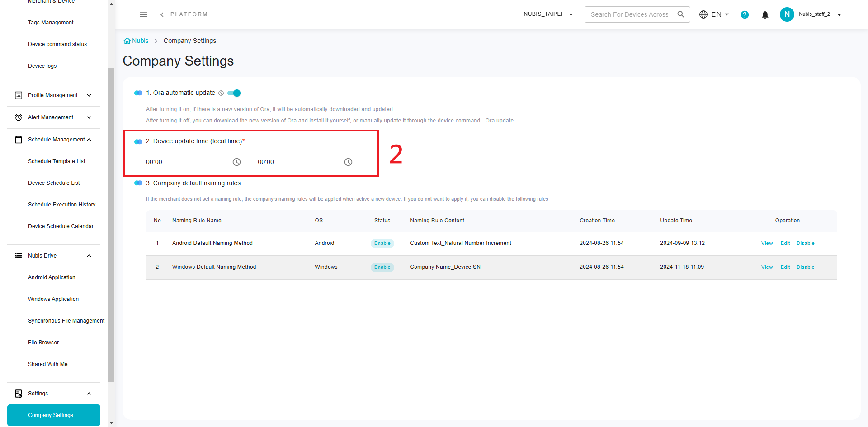Click the back chevron beside PLATFORM
868x427 pixels.
(x=162, y=14)
